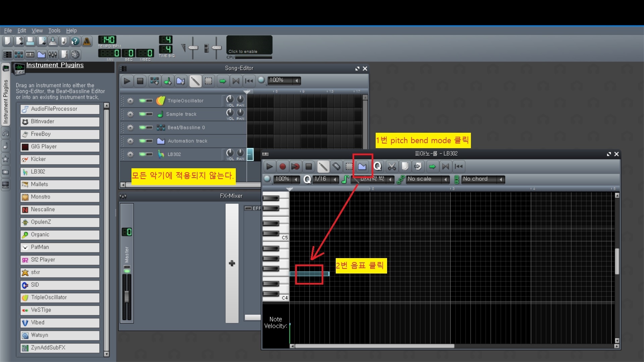Add a new FX channel with plus button
The height and width of the screenshot is (362, 644).
pos(232,263)
